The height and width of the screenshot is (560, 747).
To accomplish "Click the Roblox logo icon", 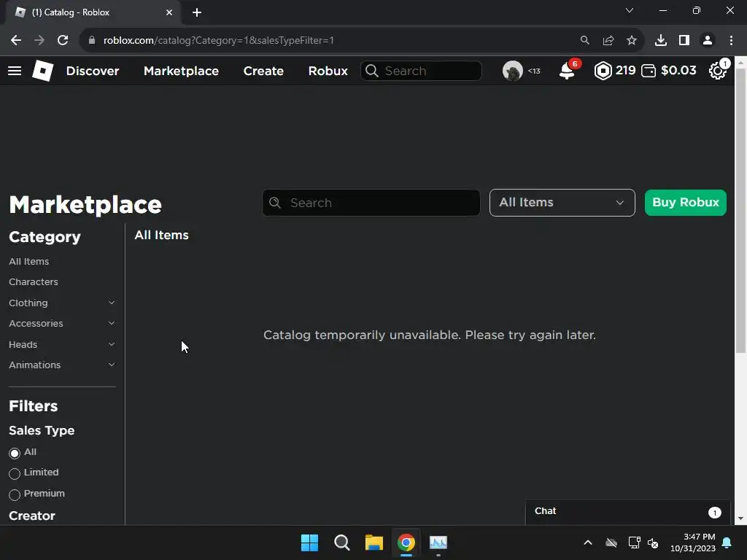I will click(x=42, y=71).
